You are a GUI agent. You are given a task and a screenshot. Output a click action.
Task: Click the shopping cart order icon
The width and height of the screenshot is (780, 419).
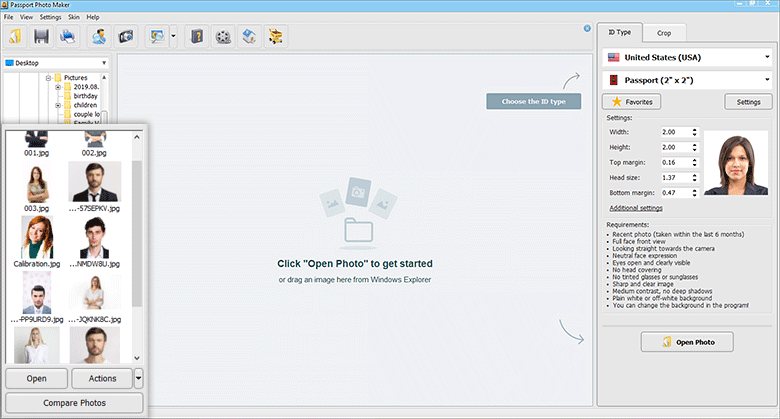276,36
